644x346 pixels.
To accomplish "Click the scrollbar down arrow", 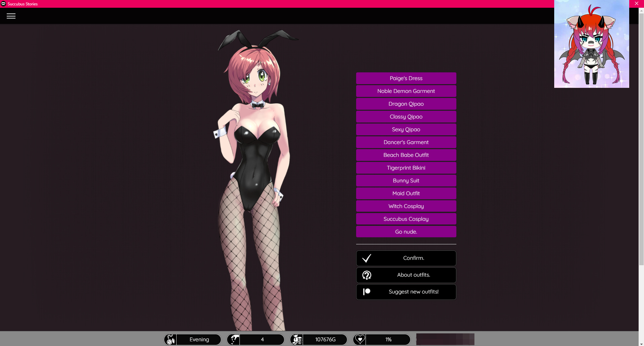I will (x=641, y=344).
